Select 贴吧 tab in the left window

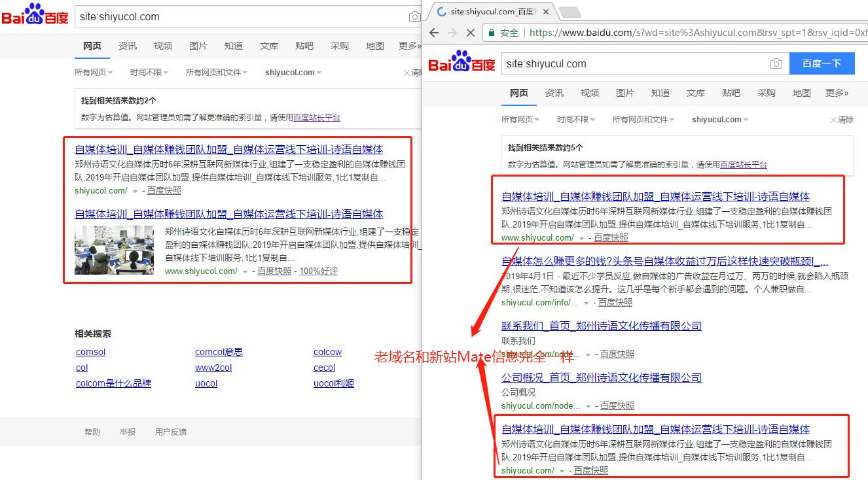304,46
